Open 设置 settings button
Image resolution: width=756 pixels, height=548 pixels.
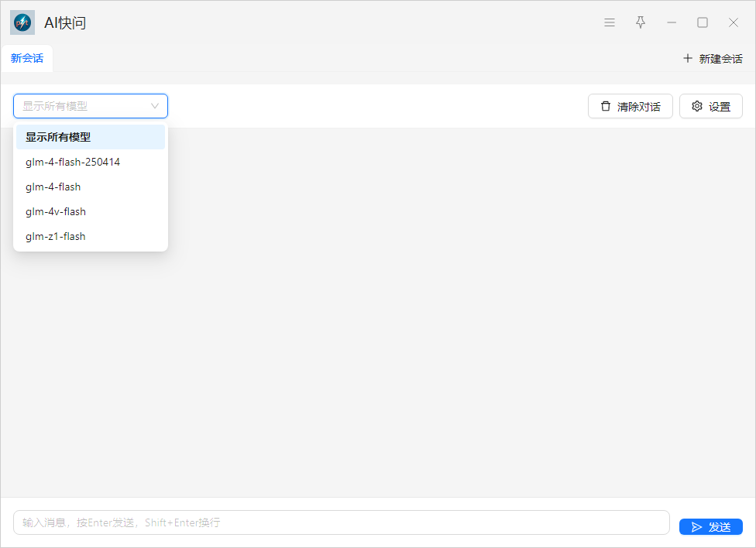click(x=710, y=106)
